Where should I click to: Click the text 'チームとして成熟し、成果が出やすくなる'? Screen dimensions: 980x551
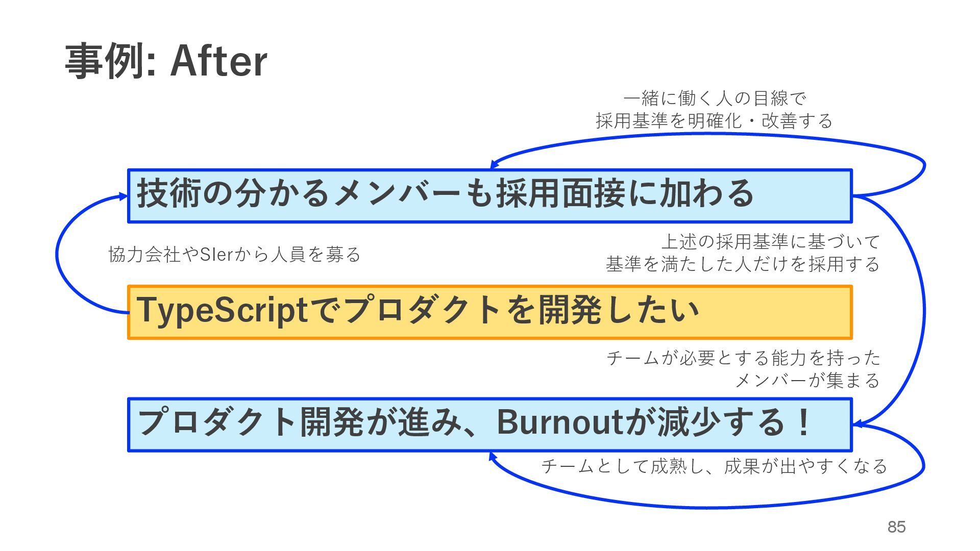714,466
